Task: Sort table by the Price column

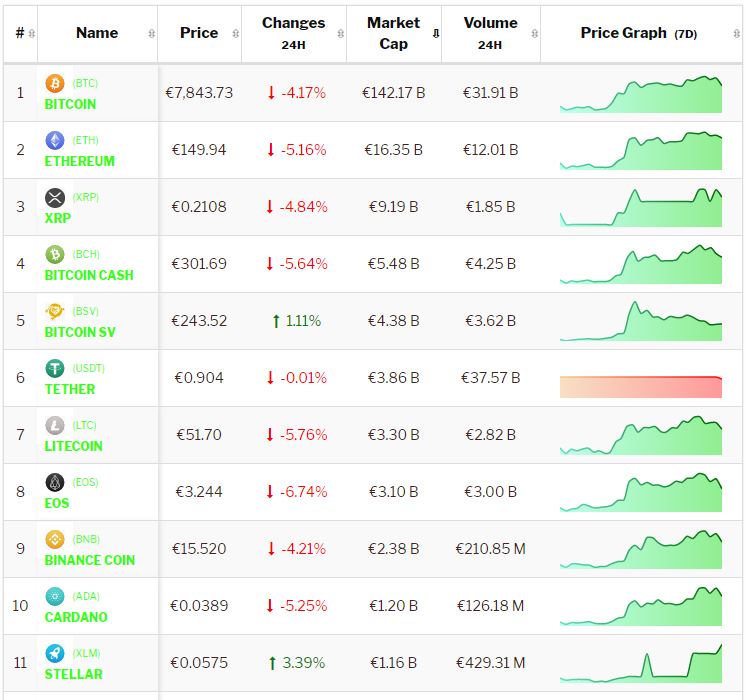Action: point(199,33)
